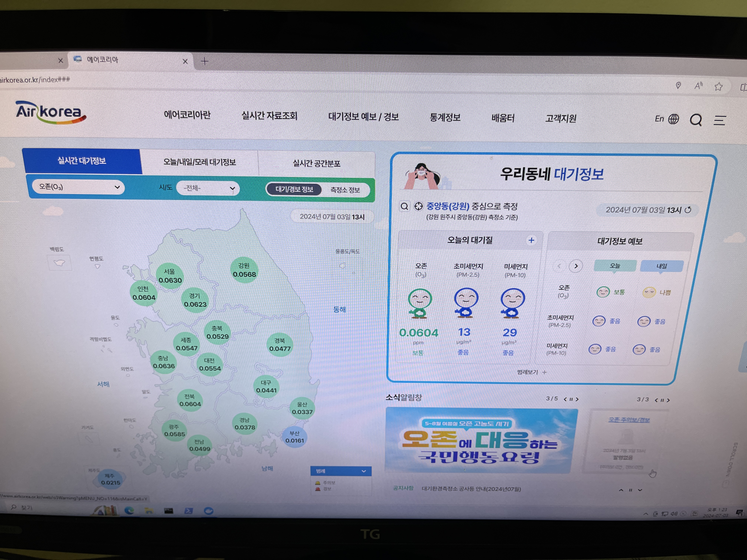Add page to favorites with star icon
Screen dimensions: 747x560
click(718, 87)
